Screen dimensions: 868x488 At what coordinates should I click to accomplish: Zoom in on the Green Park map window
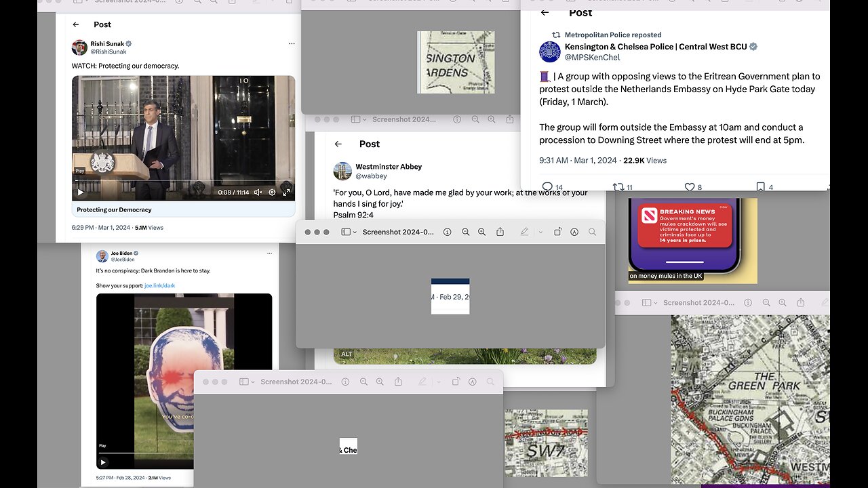[x=783, y=303]
